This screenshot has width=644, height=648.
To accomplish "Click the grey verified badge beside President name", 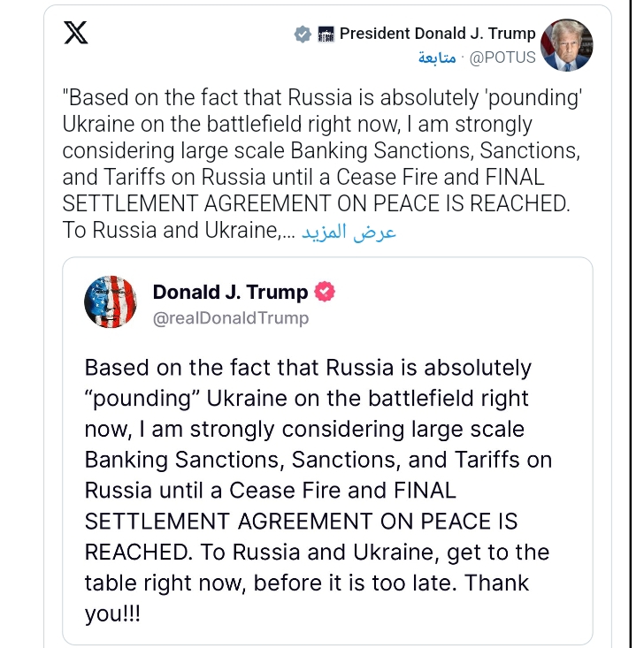I will click(x=302, y=34).
